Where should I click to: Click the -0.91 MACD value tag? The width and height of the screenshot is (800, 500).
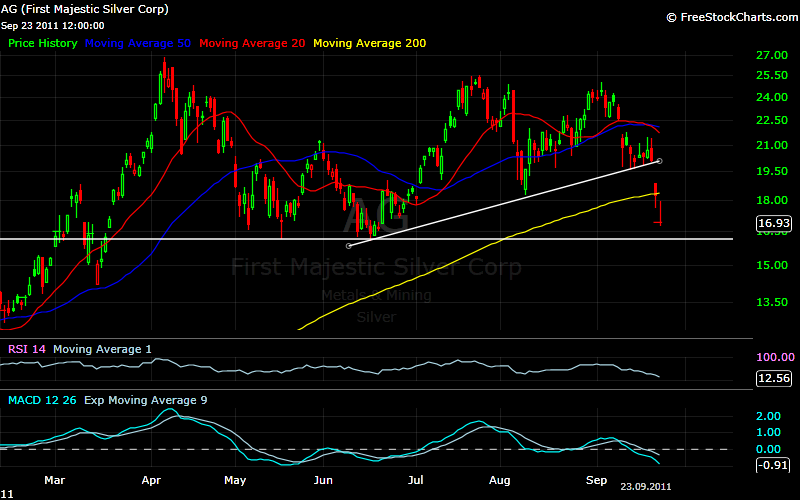774,464
